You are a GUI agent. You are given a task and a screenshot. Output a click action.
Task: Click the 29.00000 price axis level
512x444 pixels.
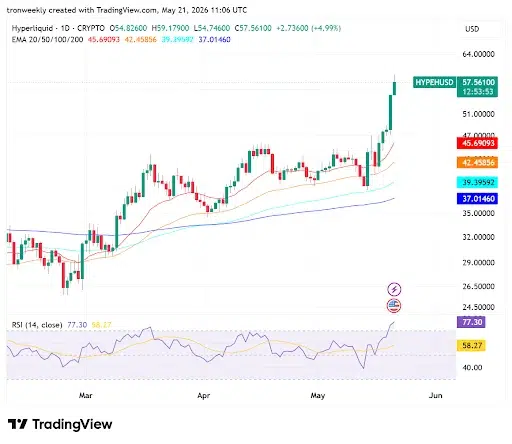(478, 263)
